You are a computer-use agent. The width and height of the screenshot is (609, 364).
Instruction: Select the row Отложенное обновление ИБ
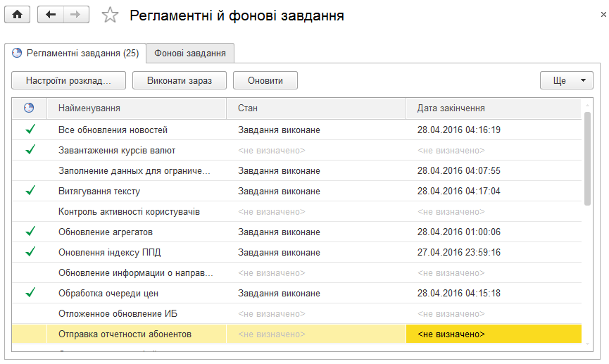coord(296,314)
